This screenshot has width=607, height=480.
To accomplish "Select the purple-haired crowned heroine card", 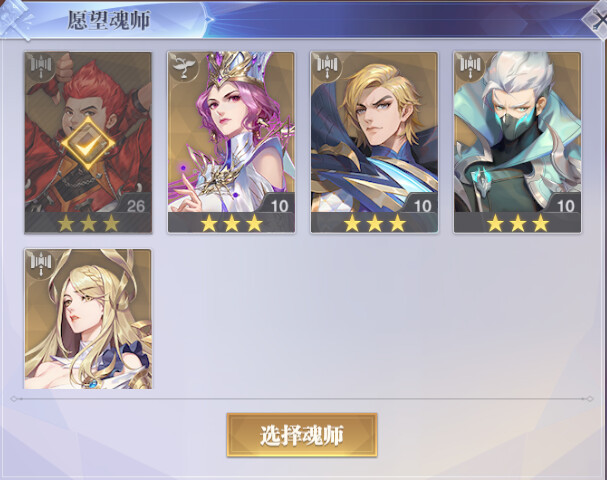I will 231,142.
